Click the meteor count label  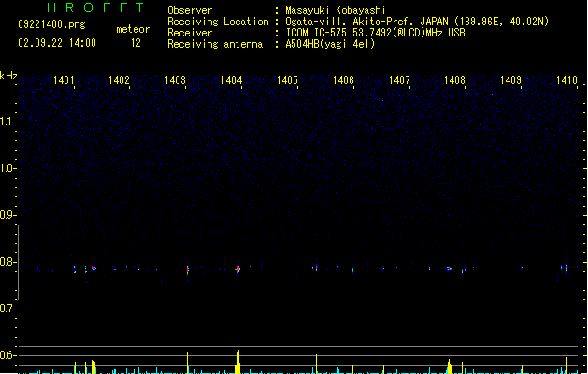[x=133, y=29]
